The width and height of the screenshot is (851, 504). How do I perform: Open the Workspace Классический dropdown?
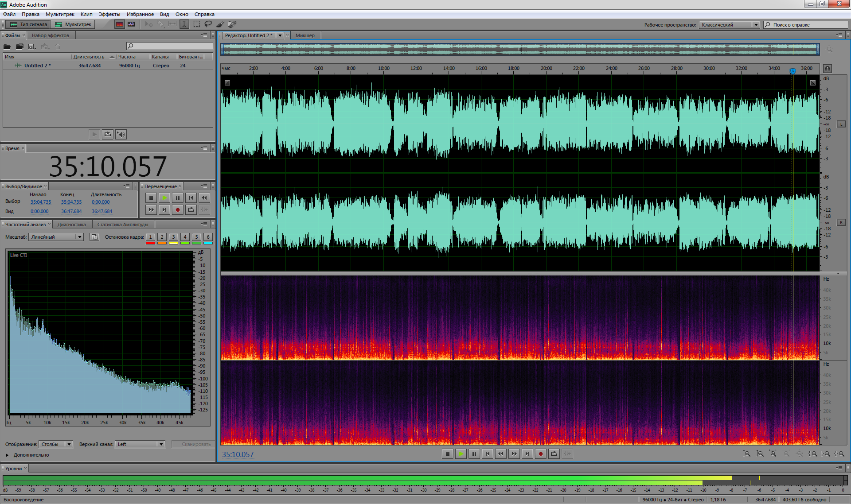(x=729, y=25)
